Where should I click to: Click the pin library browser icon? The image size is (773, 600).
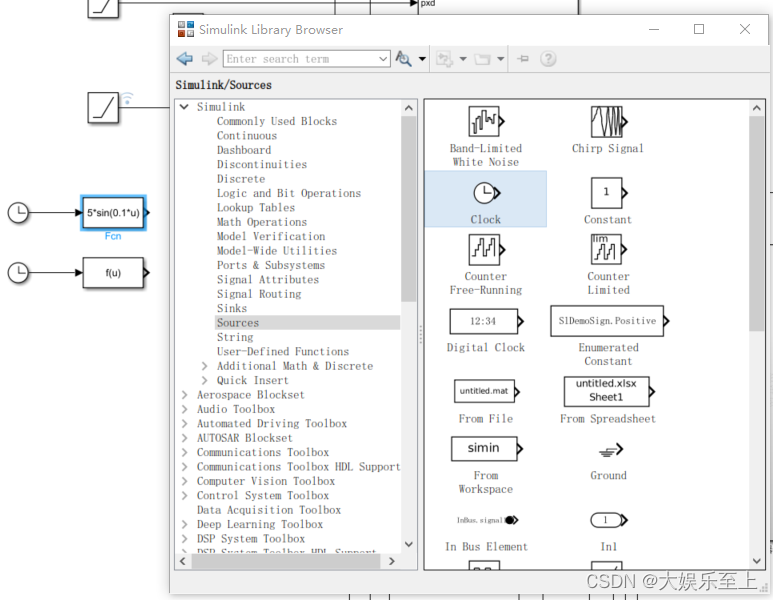point(523,59)
